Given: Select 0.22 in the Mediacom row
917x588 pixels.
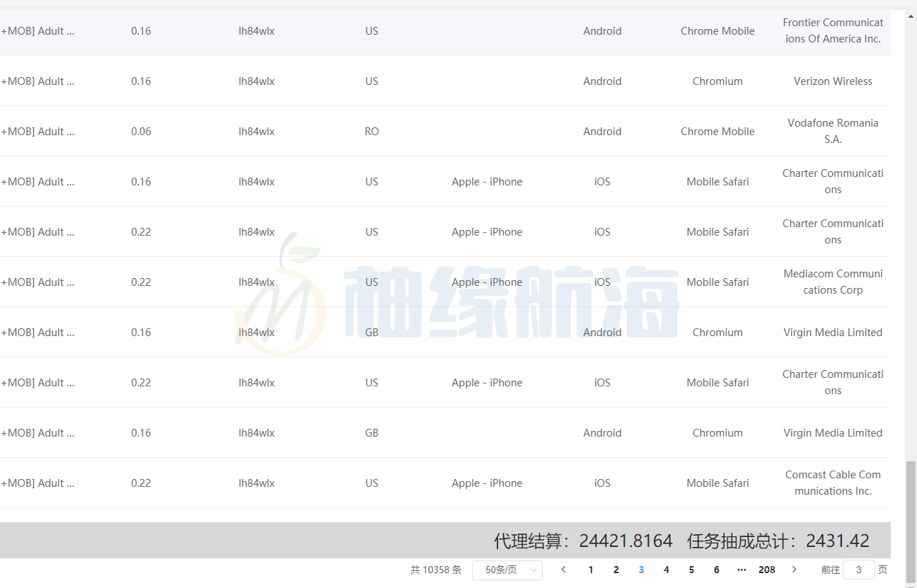Looking at the screenshot, I should click(x=141, y=282).
